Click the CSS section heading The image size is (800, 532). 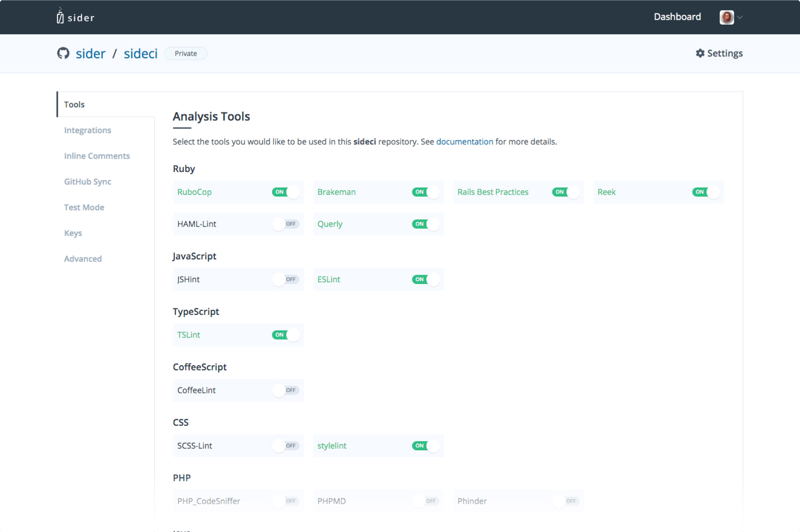click(181, 423)
